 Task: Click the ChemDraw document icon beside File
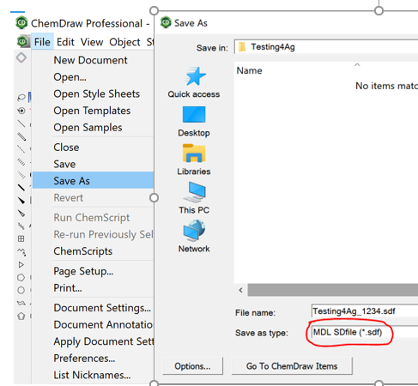coord(23,42)
